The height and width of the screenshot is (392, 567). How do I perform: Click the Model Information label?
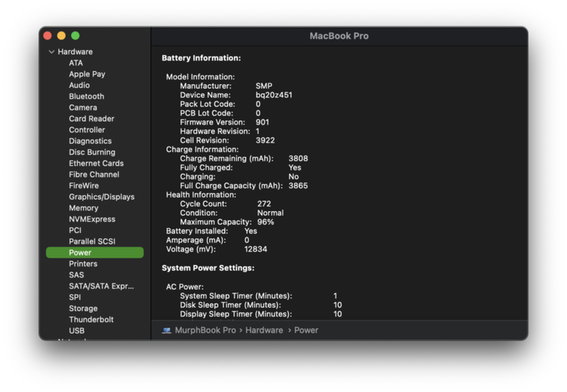[200, 77]
